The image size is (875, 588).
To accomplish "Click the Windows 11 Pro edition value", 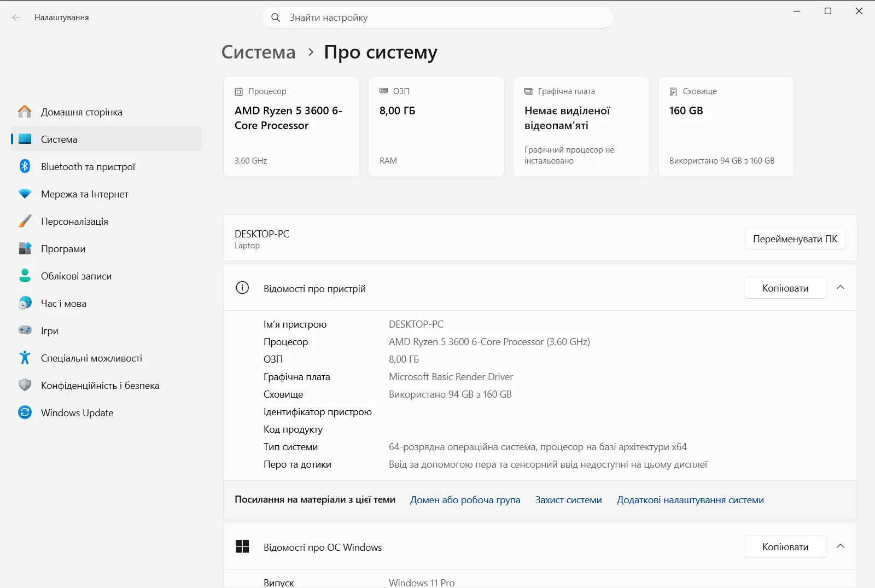I will pos(422,583).
